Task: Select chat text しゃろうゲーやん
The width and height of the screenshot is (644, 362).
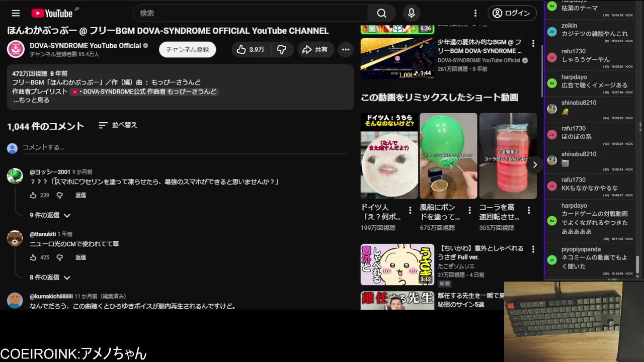Action: [585, 59]
